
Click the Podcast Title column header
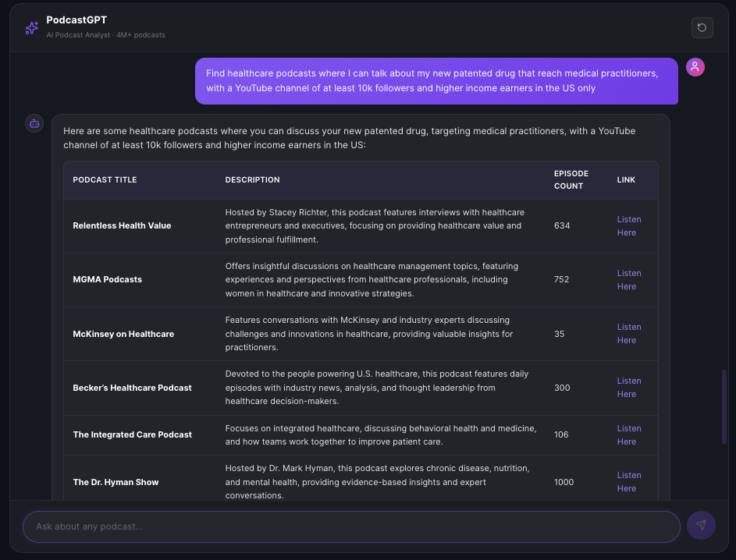[x=105, y=180]
